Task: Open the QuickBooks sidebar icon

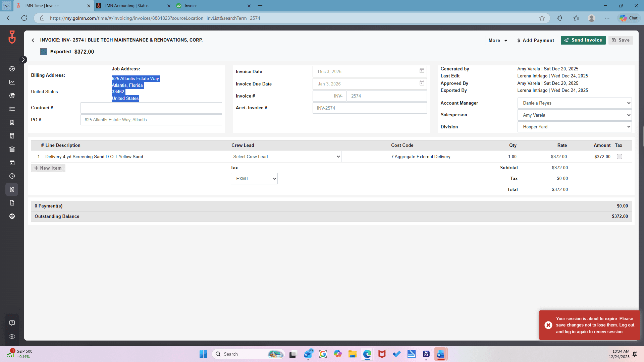Action: coord(12,216)
